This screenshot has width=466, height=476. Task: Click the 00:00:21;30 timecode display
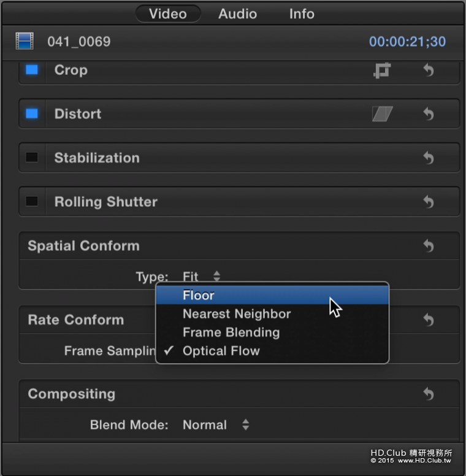407,42
